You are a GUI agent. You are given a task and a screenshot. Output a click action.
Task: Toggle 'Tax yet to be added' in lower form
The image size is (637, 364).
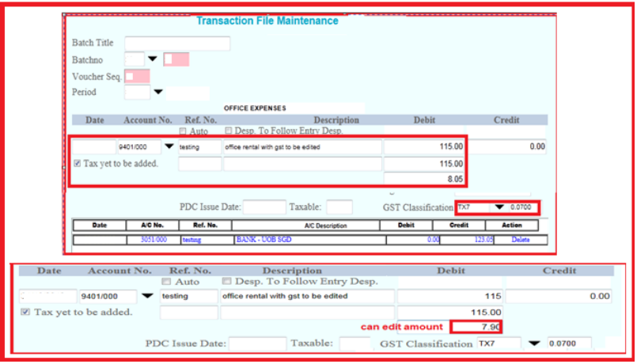point(25,312)
